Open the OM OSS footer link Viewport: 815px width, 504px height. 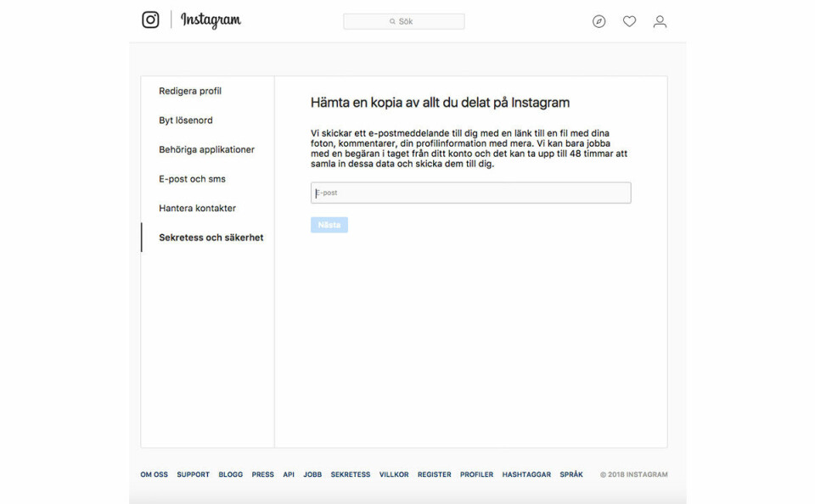(154, 474)
